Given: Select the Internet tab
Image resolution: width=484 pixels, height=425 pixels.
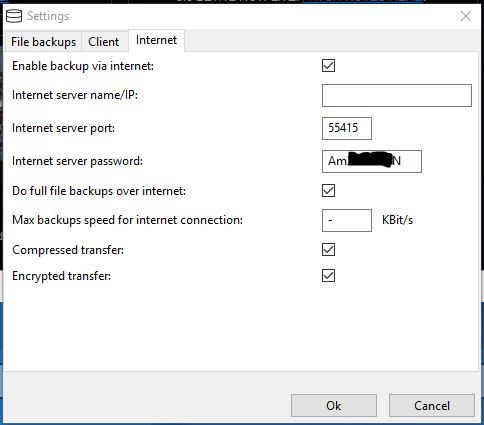Looking at the screenshot, I should (156, 40).
